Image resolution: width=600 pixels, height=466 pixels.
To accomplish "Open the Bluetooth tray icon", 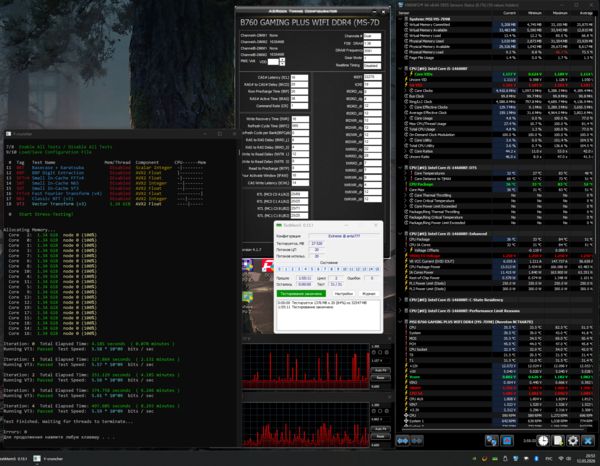I will (536, 458).
